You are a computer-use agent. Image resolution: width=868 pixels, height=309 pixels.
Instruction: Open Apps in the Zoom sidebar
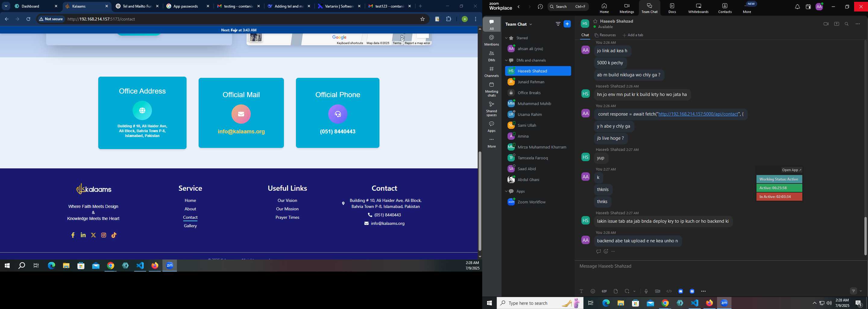(492, 127)
